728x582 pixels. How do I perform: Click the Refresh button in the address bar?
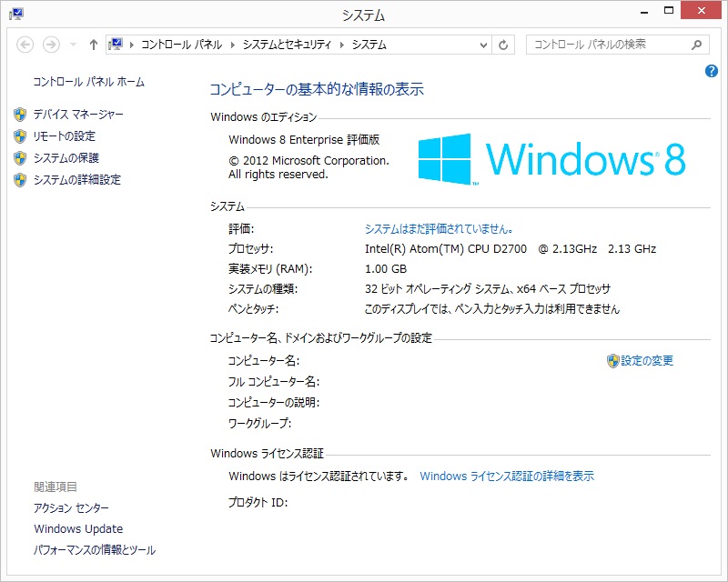(x=503, y=45)
